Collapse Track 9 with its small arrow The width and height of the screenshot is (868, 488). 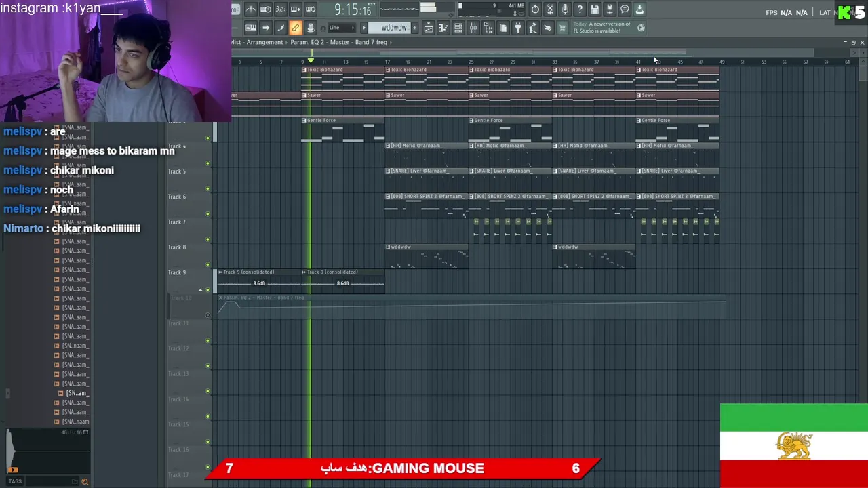(x=201, y=290)
